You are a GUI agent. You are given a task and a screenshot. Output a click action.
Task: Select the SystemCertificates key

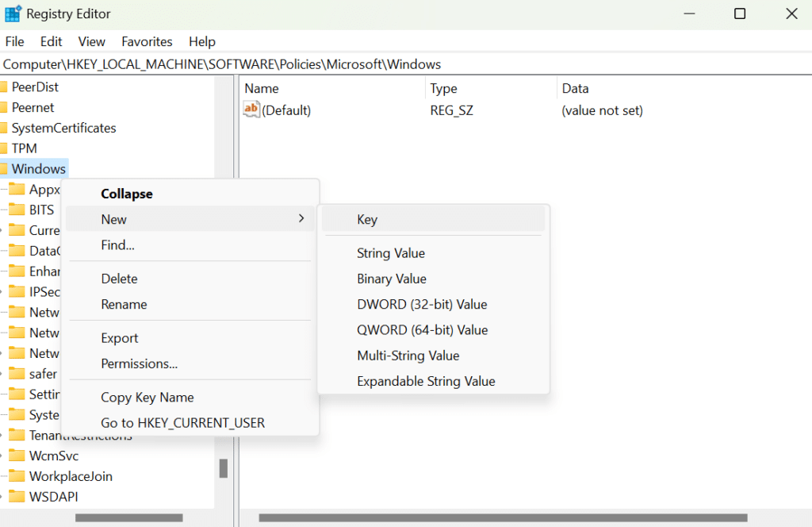(63, 128)
